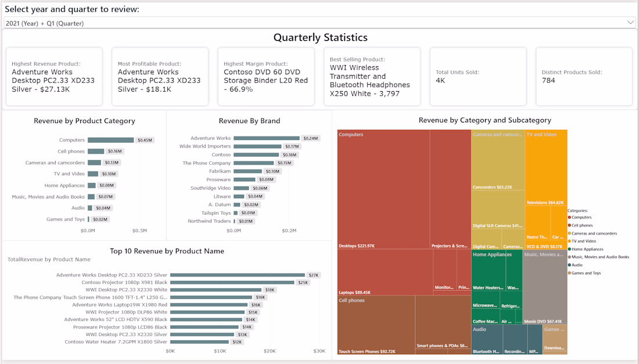
Task: Select the Audio legend entry
Action: pos(576,265)
